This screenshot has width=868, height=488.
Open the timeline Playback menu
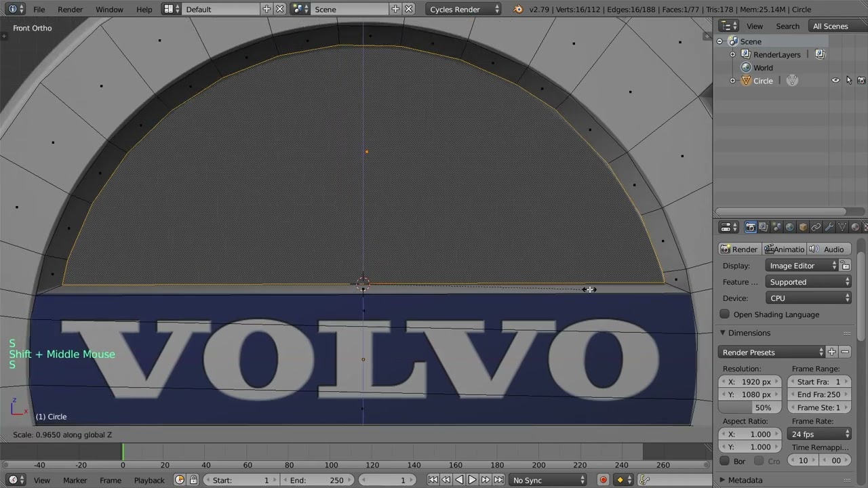point(149,480)
